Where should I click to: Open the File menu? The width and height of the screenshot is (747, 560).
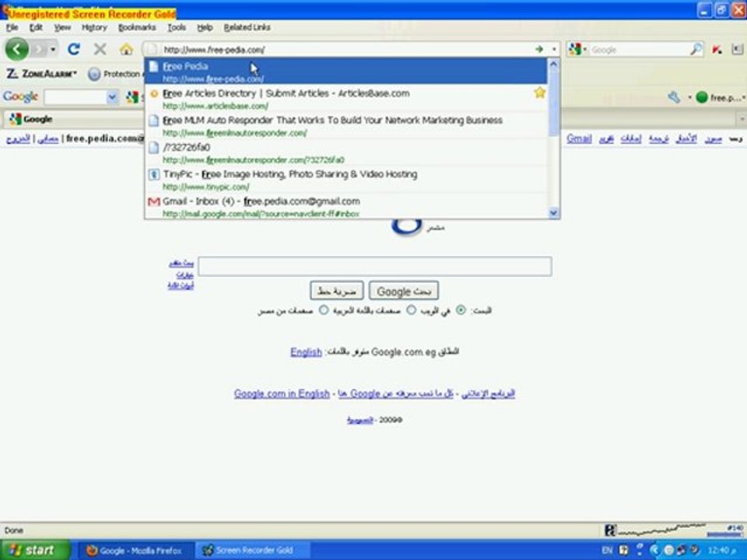point(12,27)
